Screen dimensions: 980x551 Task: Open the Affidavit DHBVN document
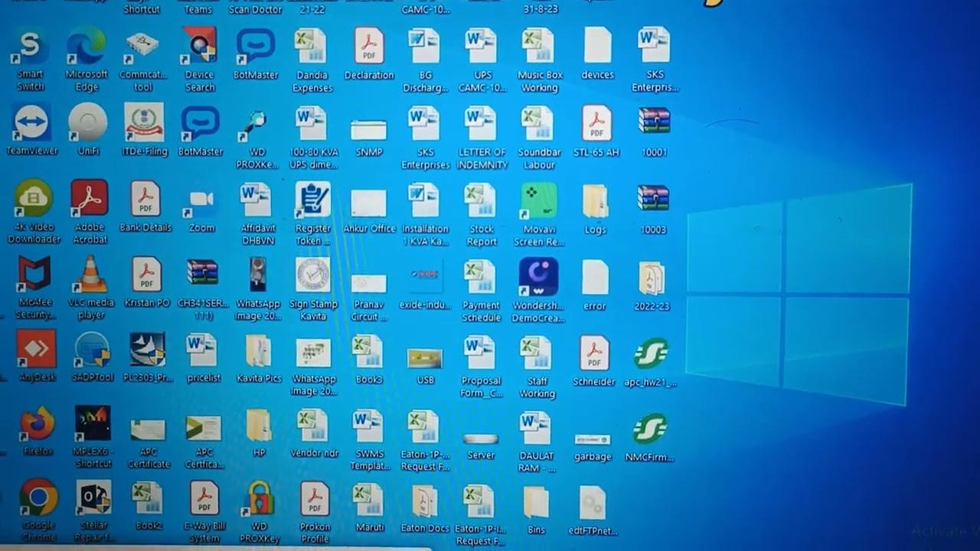[256, 199]
